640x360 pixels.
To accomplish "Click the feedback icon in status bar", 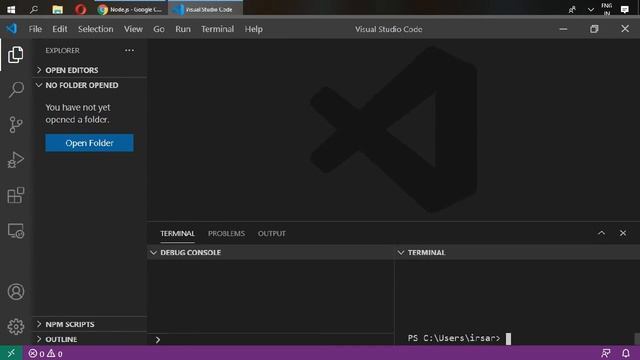I will coord(606,353).
